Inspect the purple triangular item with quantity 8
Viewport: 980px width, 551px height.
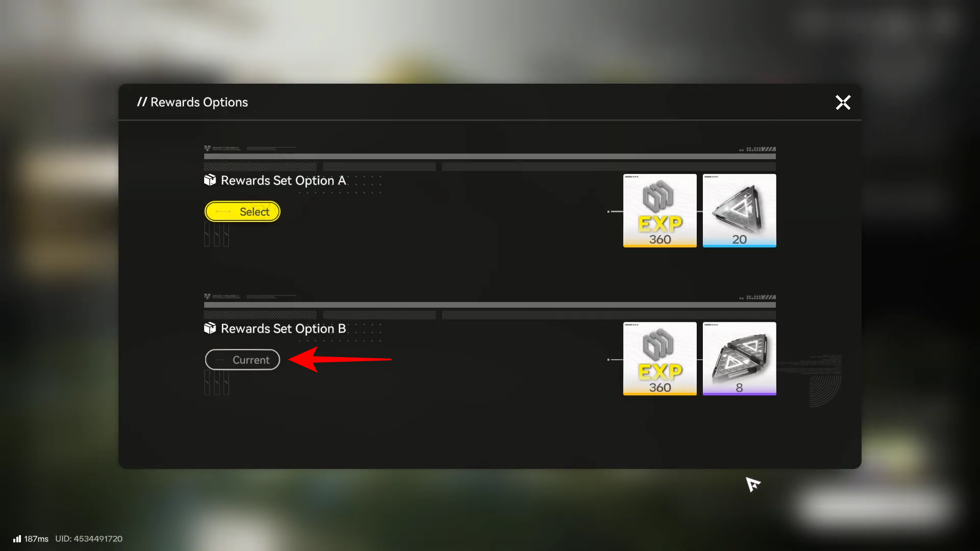[739, 359]
